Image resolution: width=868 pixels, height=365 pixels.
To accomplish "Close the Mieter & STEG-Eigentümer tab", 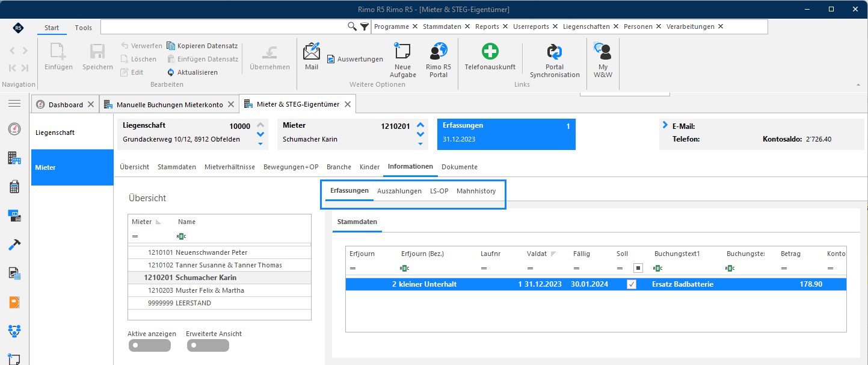I will pos(347,104).
